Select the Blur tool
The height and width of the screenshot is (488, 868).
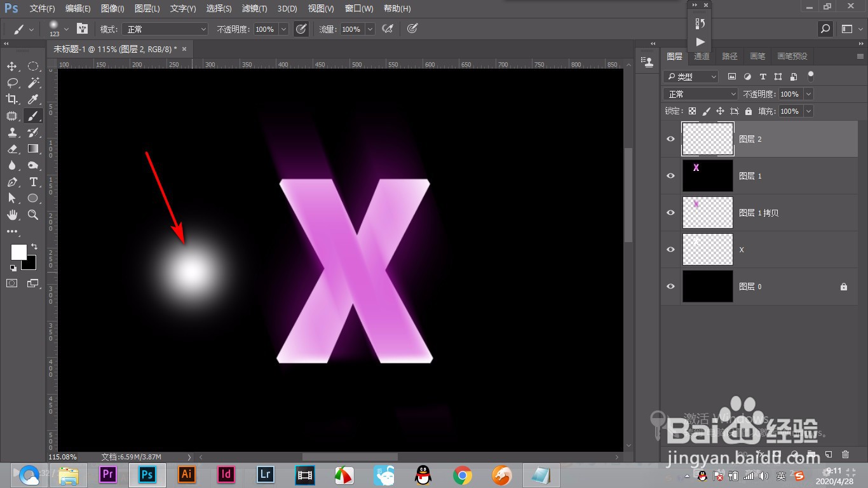click(12, 165)
